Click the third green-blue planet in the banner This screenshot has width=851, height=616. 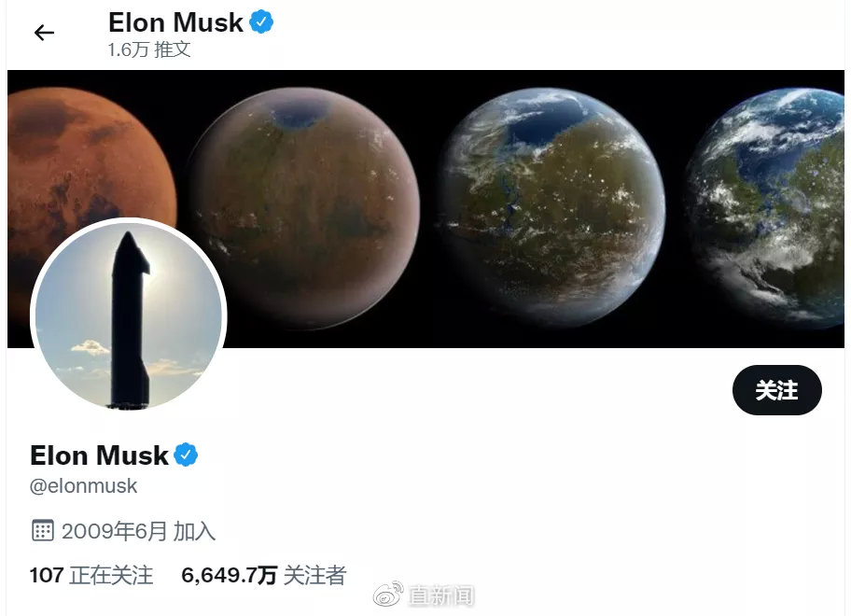tap(551, 207)
